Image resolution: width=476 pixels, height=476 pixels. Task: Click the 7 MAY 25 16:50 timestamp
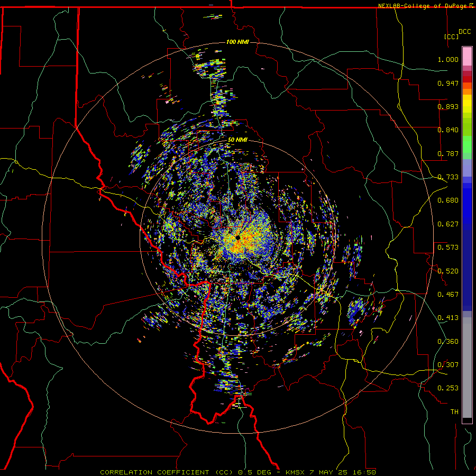343,472
